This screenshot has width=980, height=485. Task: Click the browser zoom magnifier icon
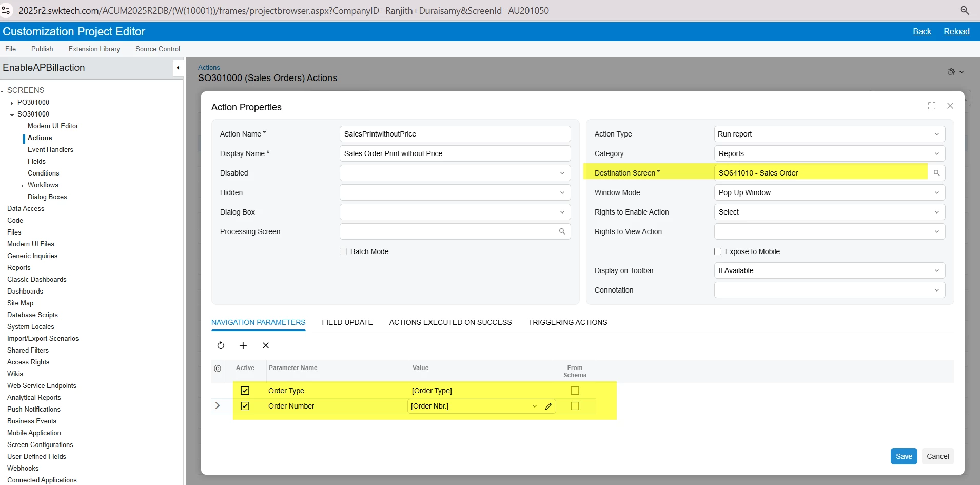click(965, 10)
